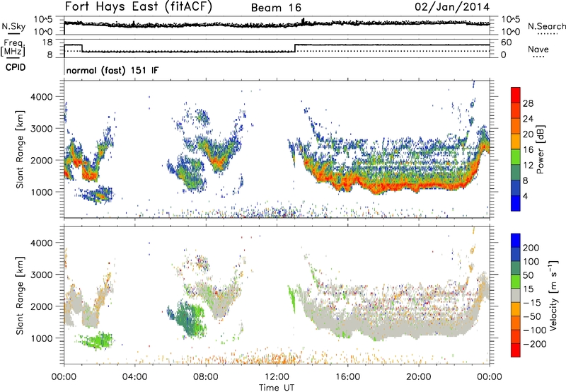Click power panel 'Slant Range [km]' label

point(20,149)
